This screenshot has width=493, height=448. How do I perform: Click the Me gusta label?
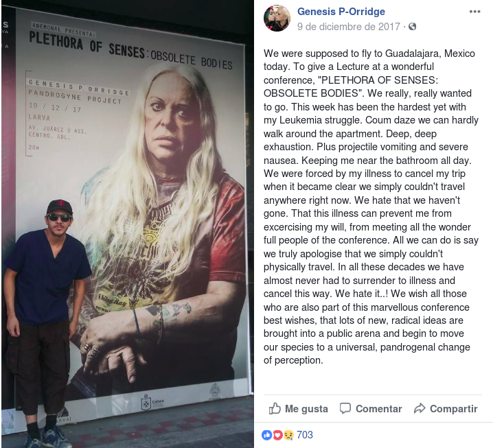[306, 409]
